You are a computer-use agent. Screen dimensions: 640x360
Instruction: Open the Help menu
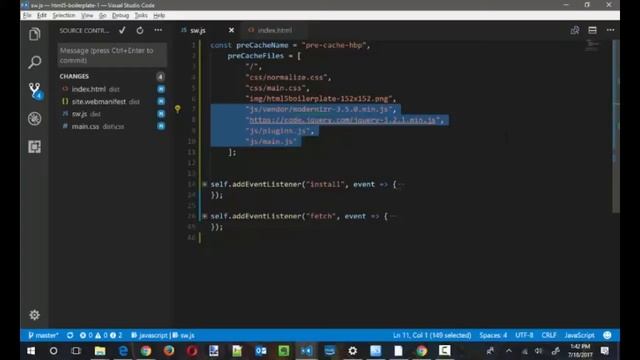159,16
